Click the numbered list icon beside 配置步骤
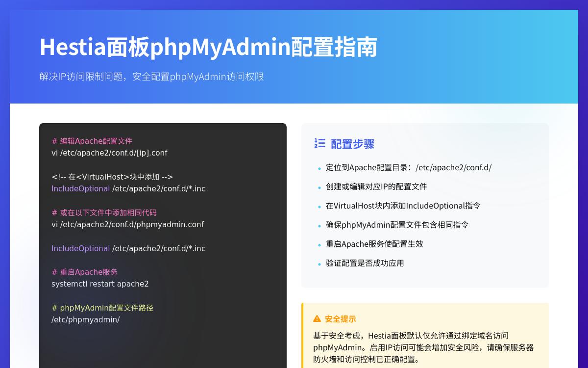 pos(319,144)
